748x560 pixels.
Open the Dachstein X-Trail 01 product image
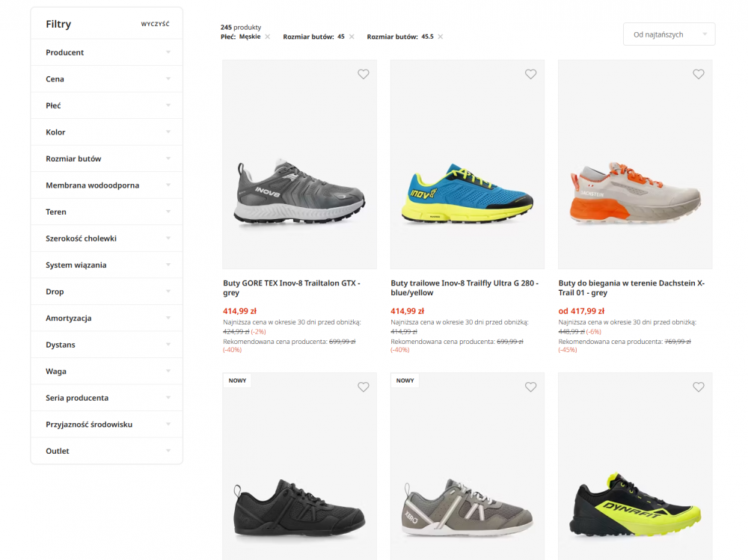click(635, 164)
